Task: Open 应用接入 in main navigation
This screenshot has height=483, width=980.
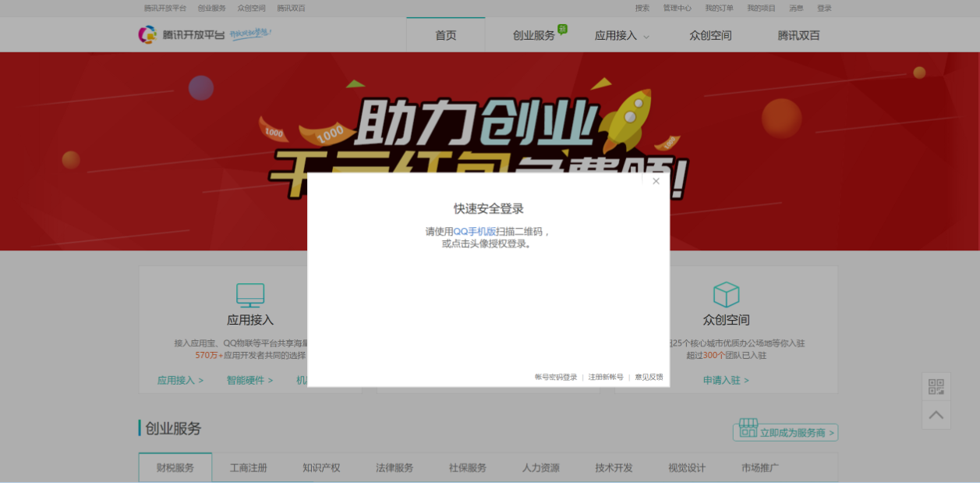Action: click(x=616, y=35)
